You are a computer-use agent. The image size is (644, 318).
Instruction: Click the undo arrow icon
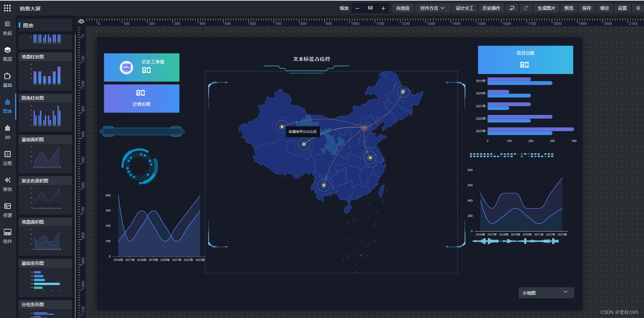(512, 8)
